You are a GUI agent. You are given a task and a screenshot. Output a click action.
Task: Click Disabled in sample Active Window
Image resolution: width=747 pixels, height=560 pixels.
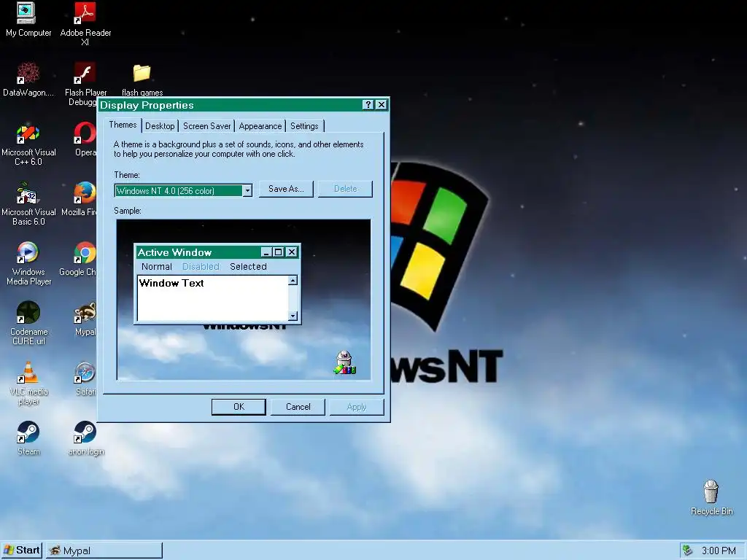201,267
